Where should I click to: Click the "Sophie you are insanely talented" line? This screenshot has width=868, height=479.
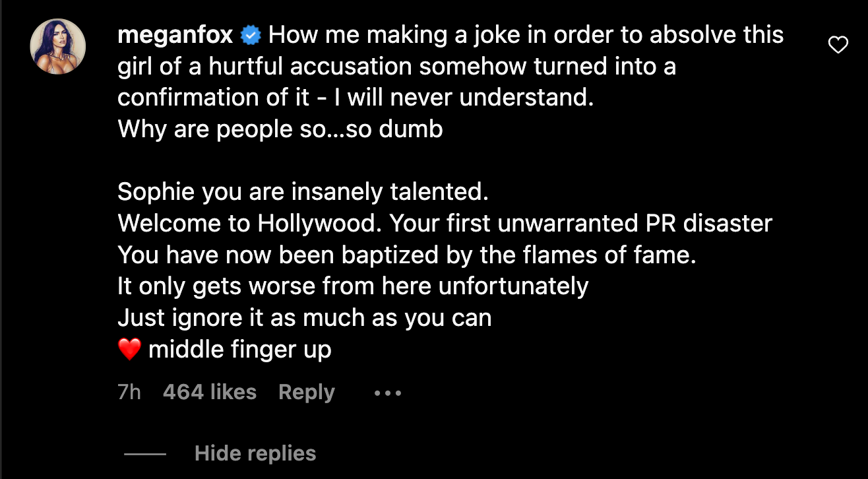point(303,191)
